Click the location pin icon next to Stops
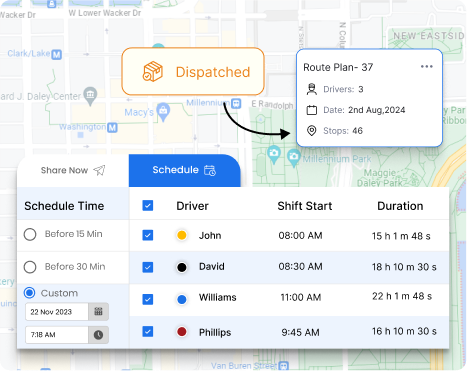The height and width of the screenshot is (371, 467). pyautogui.click(x=312, y=131)
